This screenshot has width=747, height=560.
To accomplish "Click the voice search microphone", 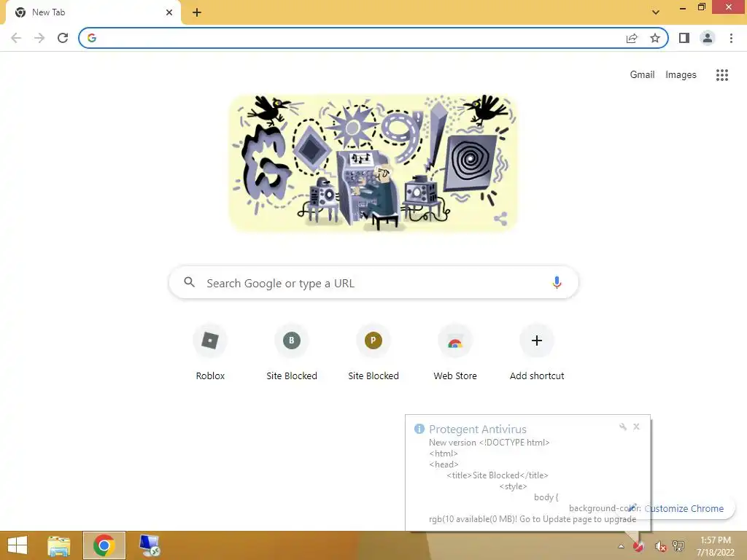I will point(557,282).
